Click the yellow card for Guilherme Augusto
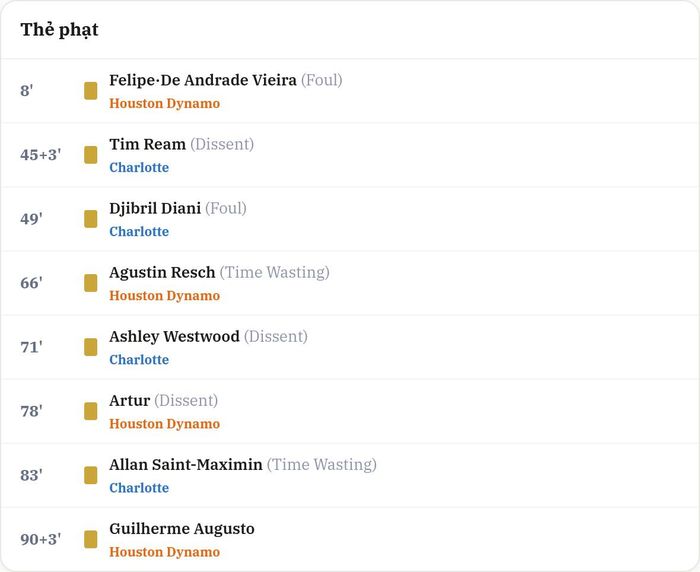This screenshot has width=700, height=572. click(x=91, y=539)
